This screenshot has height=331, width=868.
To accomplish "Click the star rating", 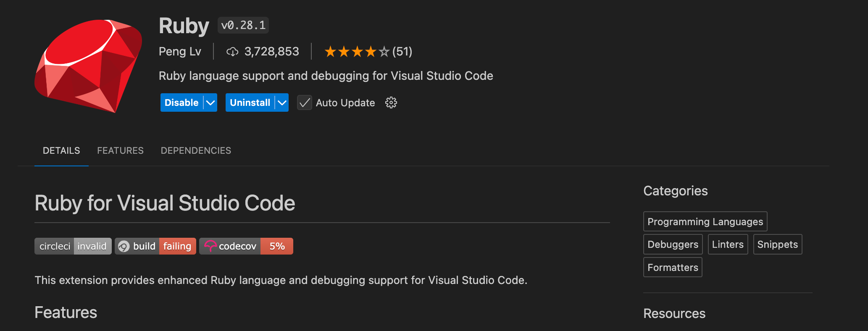I will click(x=357, y=52).
